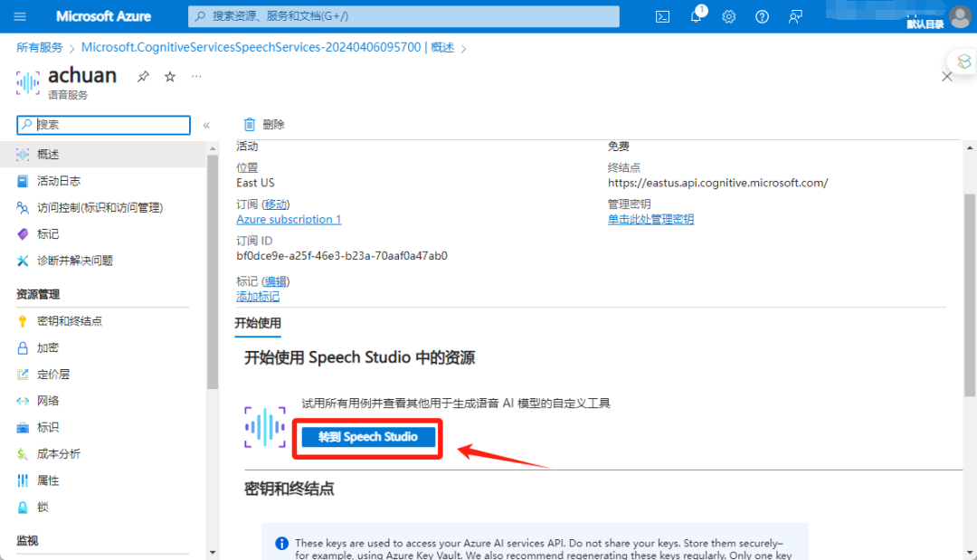Open the feedback icon in header
The image size is (977, 560).
(795, 17)
